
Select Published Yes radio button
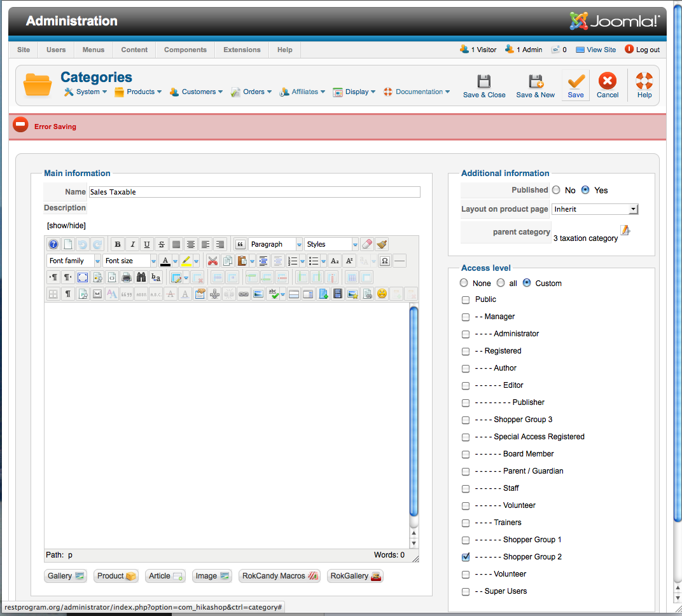585,190
